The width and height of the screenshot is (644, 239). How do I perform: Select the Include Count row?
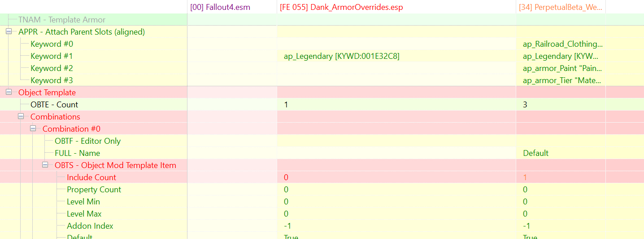[x=322, y=177]
